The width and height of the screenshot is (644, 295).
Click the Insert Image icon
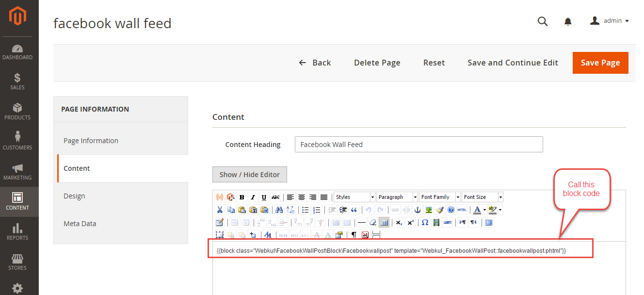tap(429, 210)
